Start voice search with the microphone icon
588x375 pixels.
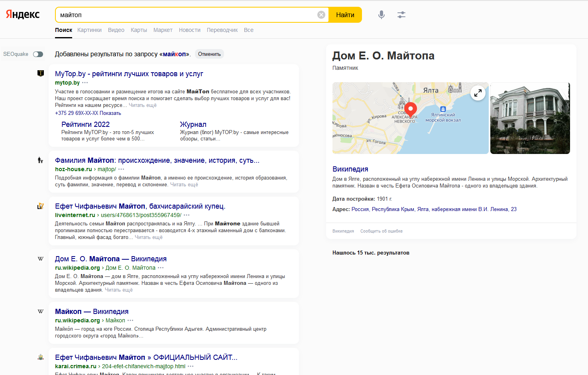point(382,15)
